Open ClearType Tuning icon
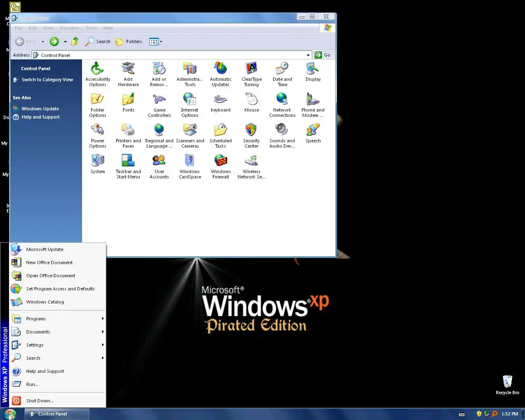 tap(251, 74)
